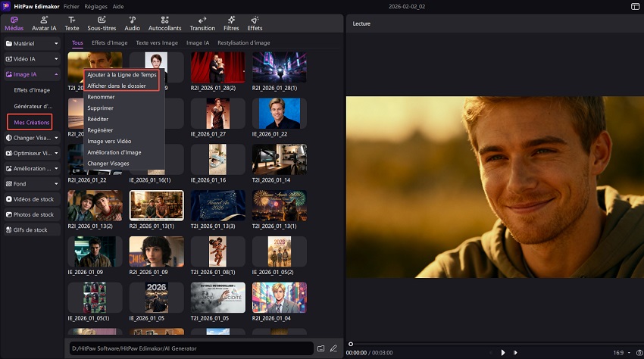Switch to the Audio tool
This screenshot has height=359, width=644.
(x=132, y=23)
